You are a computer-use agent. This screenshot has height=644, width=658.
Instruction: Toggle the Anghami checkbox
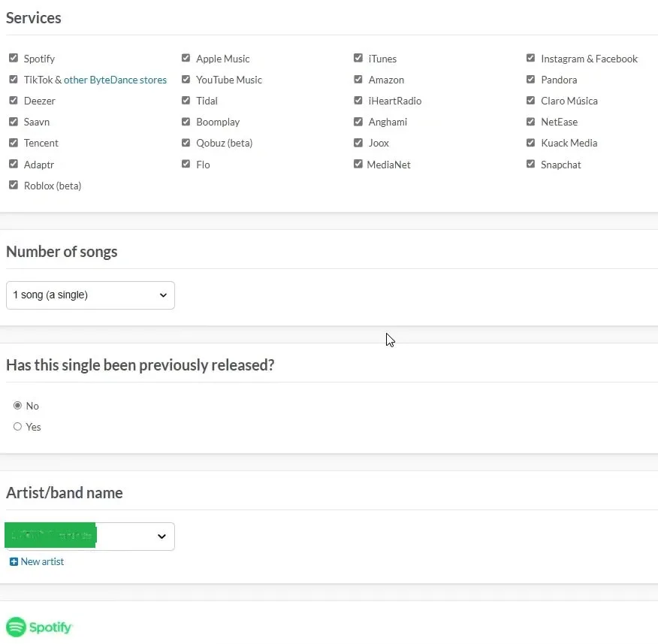click(x=358, y=122)
